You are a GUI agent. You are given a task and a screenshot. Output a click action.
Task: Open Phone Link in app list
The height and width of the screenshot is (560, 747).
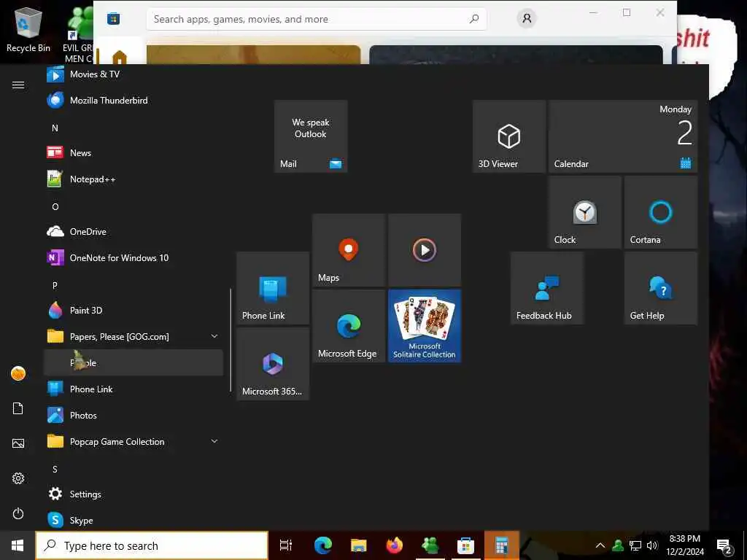(x=133, y=389)
